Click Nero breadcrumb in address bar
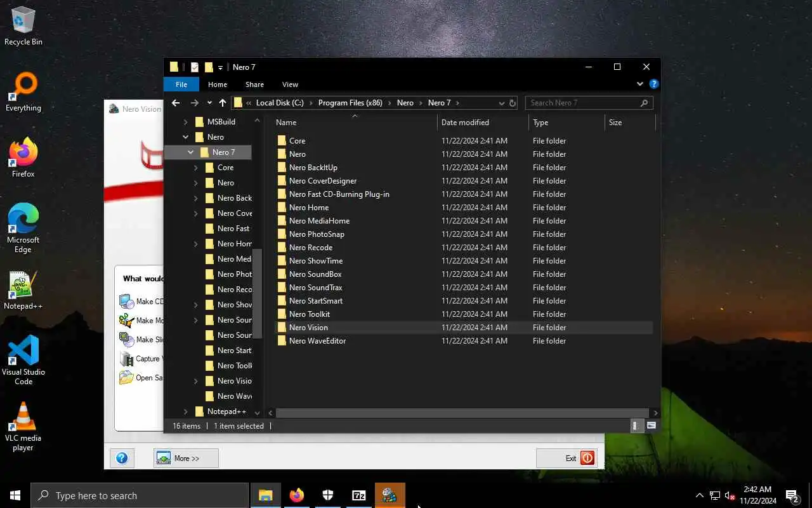Image resolution: width=812 pixels, height=508 pixels. pos(405,103)
